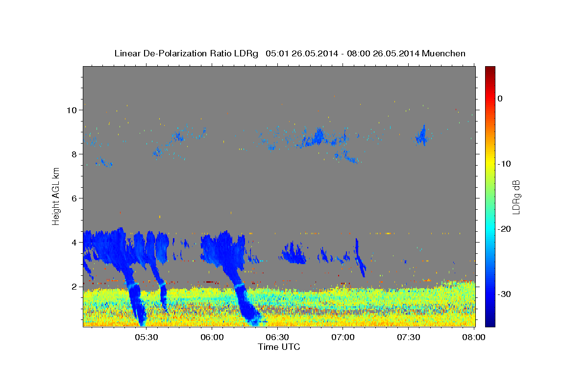The height and width of the screenshot is (392, 588).
Task: Click the height tick label 2
Action: point(74,287)
